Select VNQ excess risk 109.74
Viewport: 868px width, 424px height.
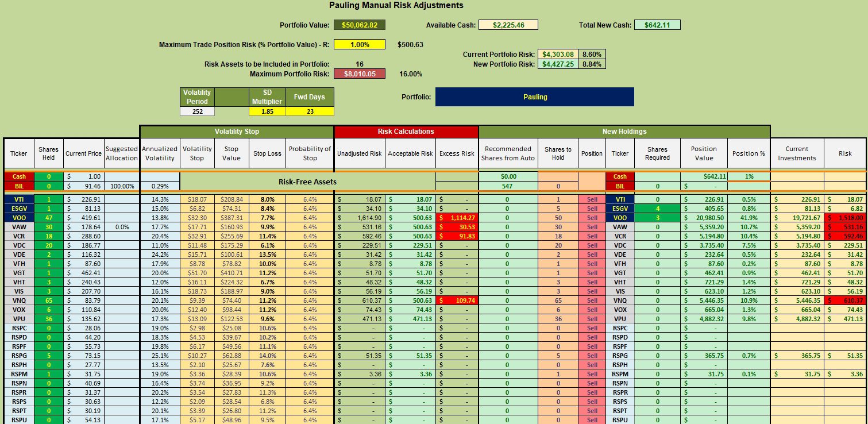click(457, 300)
